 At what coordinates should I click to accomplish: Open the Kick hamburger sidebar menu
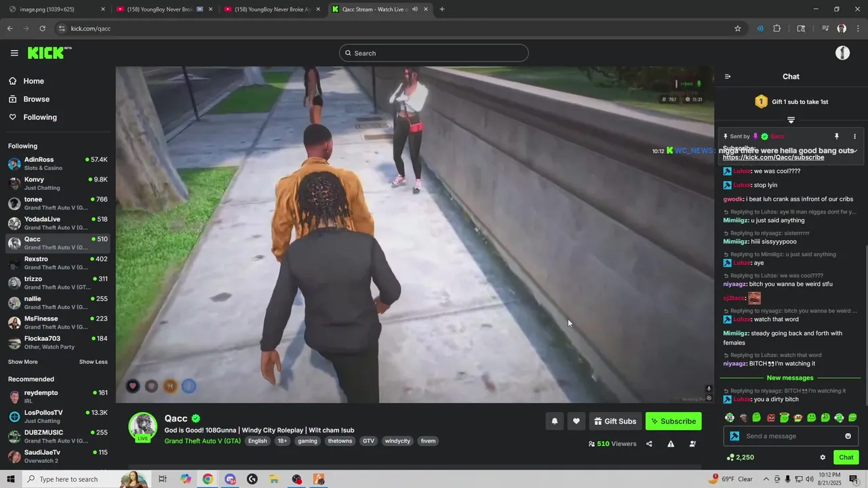(14, 53)
